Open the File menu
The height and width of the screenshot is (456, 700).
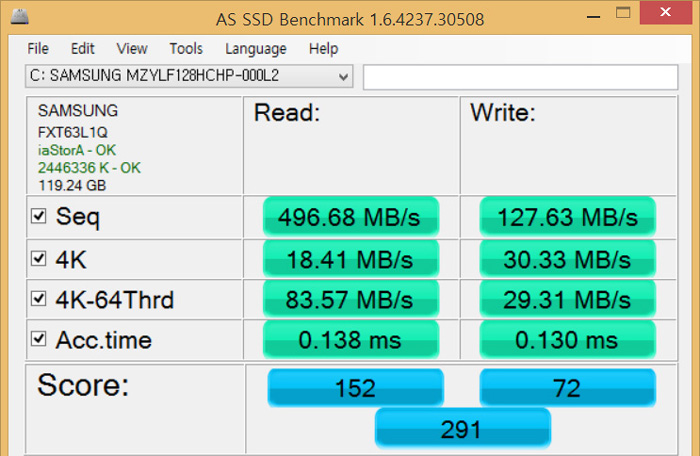38,48
